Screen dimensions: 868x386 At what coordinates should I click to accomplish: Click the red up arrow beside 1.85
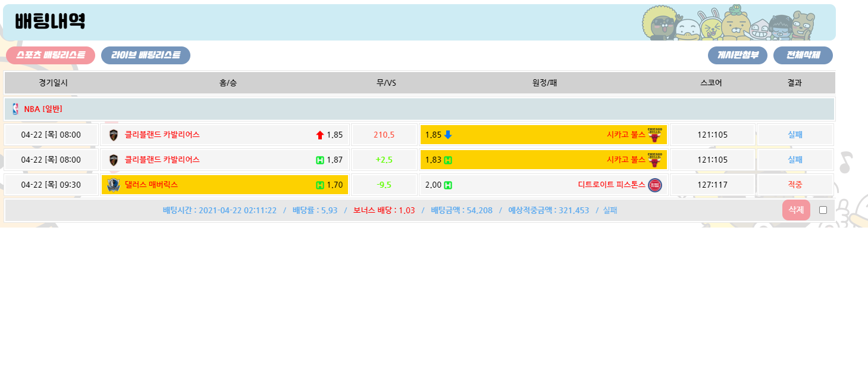coord(320,135)
